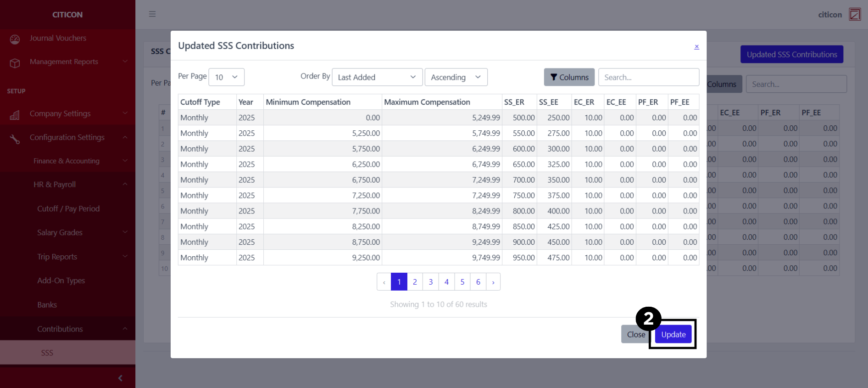Image resolution: width=868 pixels, height=388 pixels.
Task: Open the Per Page dropdown in dialog
Action: (226, 77)
